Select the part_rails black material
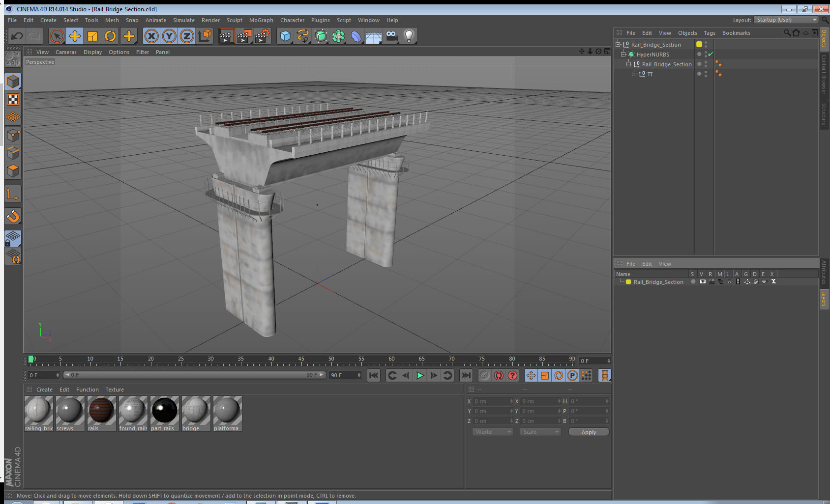This screenshot has width=830, height=504. (x=164, y=414)
